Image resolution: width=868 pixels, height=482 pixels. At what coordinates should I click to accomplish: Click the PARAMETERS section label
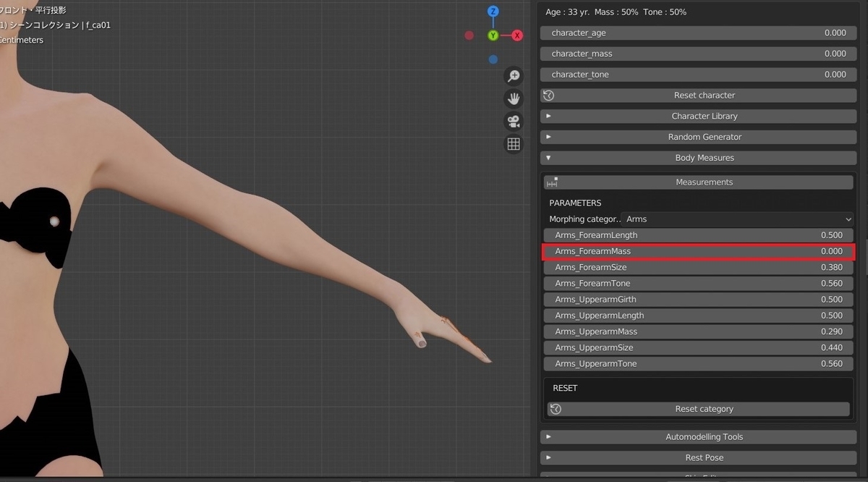575,203
